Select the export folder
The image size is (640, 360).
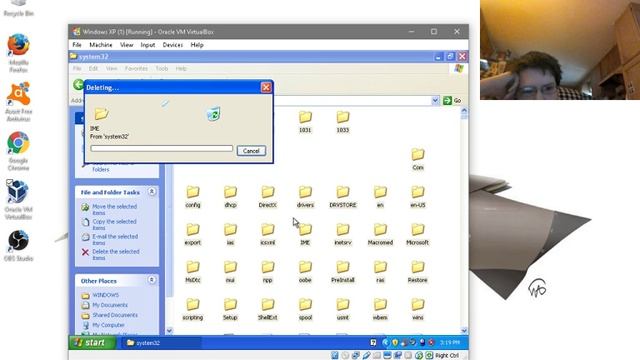pos(193,234)
